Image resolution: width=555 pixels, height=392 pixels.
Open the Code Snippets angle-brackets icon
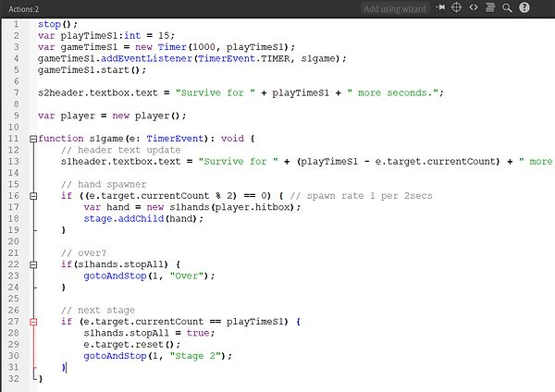474,7
